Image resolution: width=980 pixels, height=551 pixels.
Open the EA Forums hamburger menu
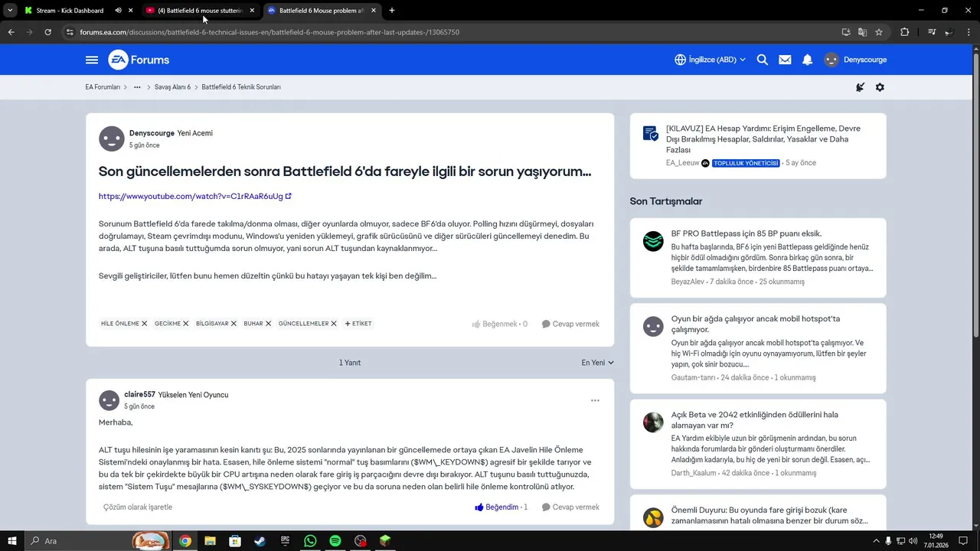click(x=92, y=60)
